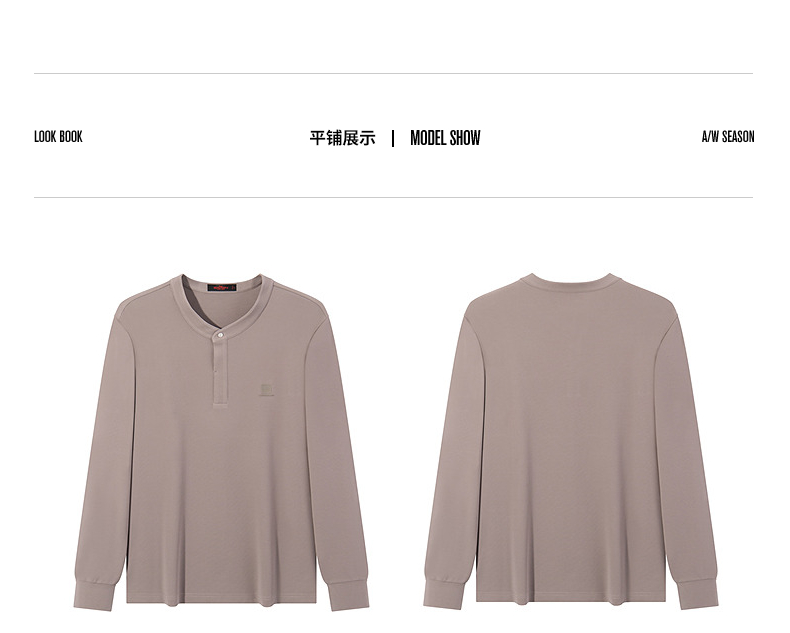Click the lower horizontal divider line
The width and height of the screenshot is (790, 633).
(393, 198)
